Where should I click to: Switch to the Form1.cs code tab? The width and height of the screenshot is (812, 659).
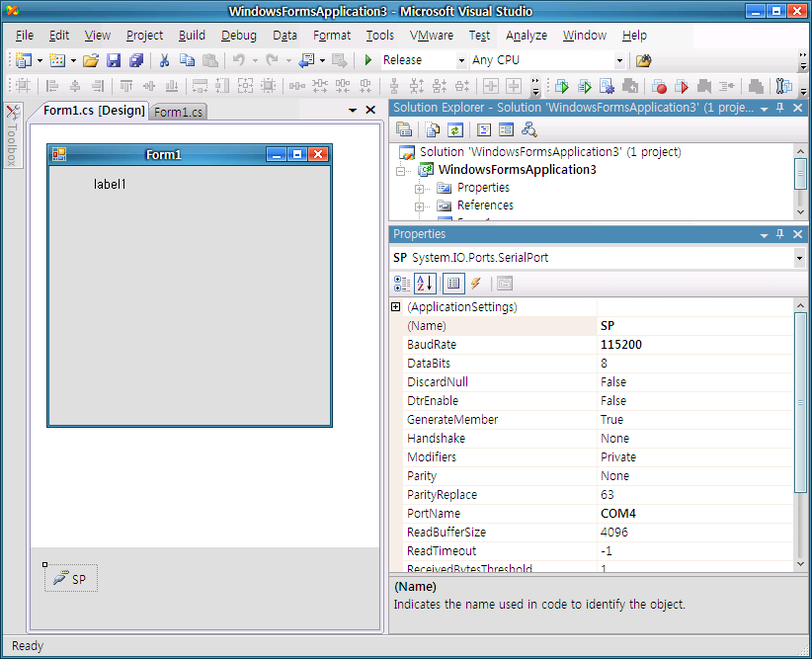click(178, 112)
